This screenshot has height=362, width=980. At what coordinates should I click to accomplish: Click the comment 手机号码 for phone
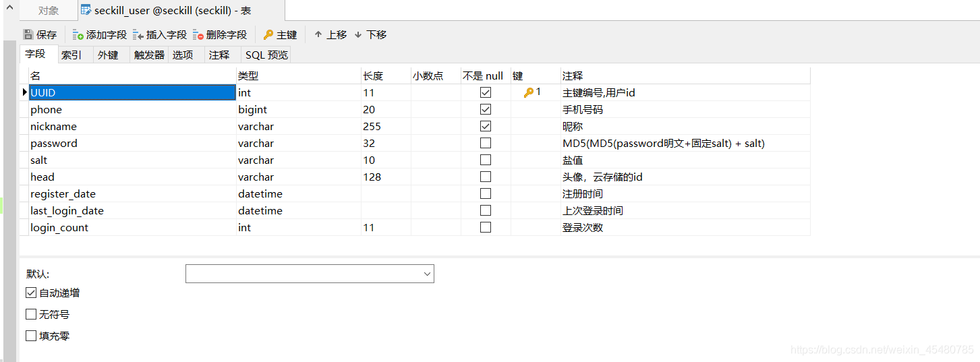click(x=685, y=109)
